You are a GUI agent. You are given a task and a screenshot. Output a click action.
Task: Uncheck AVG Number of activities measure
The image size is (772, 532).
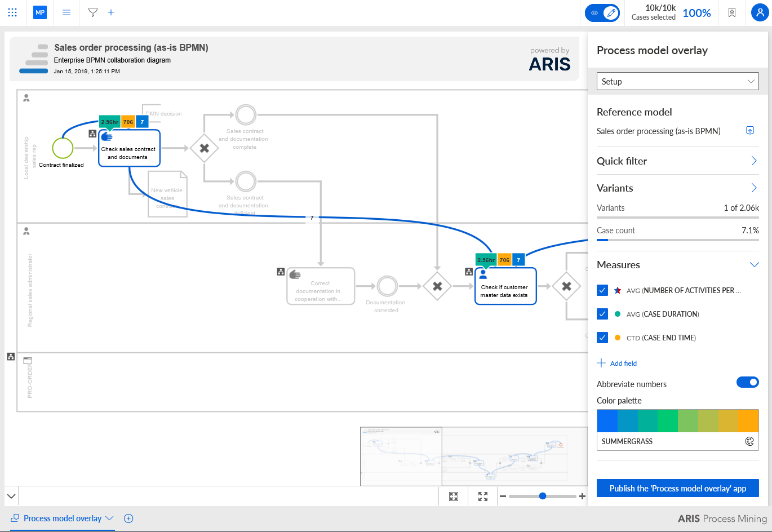pos(602,290)
